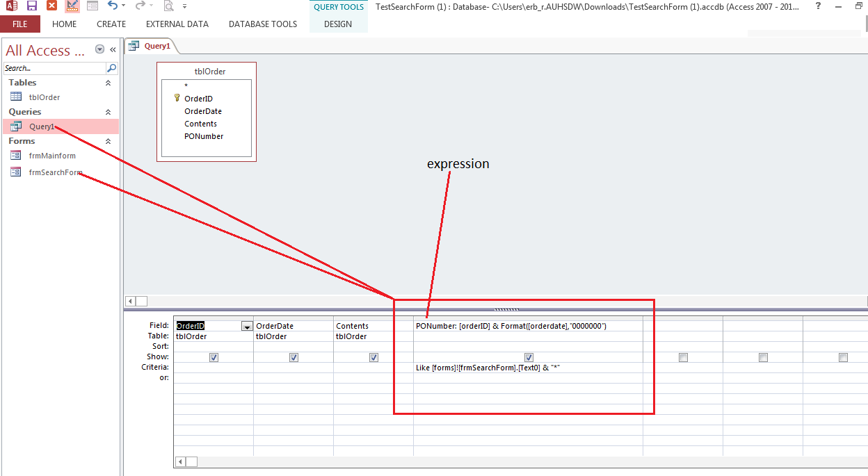Image resolution: width=868 pixels, height=476 pixels.
Task: Uncheck Show for Contents column
Action: tap(373, 357)
